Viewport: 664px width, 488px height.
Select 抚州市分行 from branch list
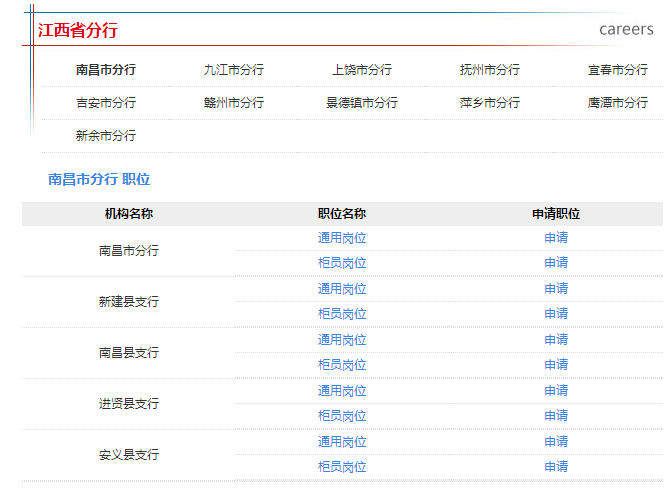489,70
